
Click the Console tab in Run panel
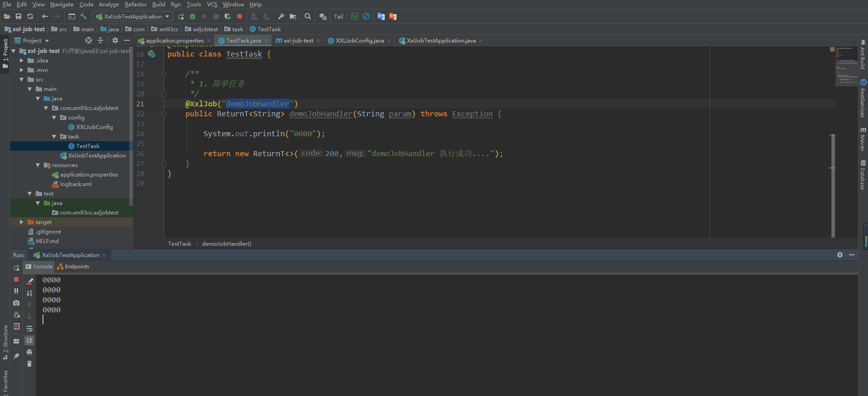pyautogui.click(x=39, y=267)
